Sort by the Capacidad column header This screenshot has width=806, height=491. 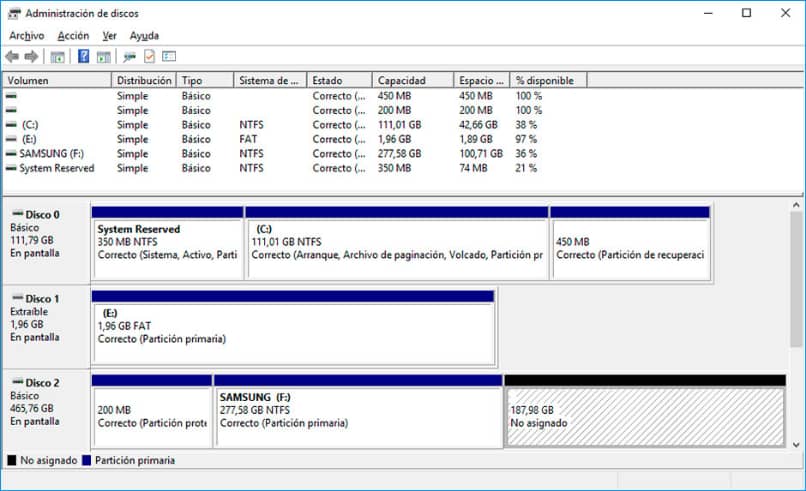pos(413,80)
